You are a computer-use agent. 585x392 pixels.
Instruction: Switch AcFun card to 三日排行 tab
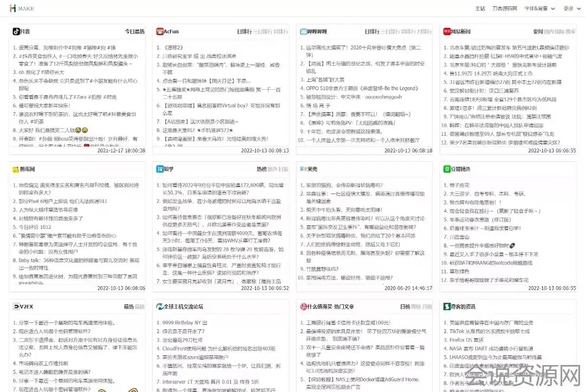[262, 32]
